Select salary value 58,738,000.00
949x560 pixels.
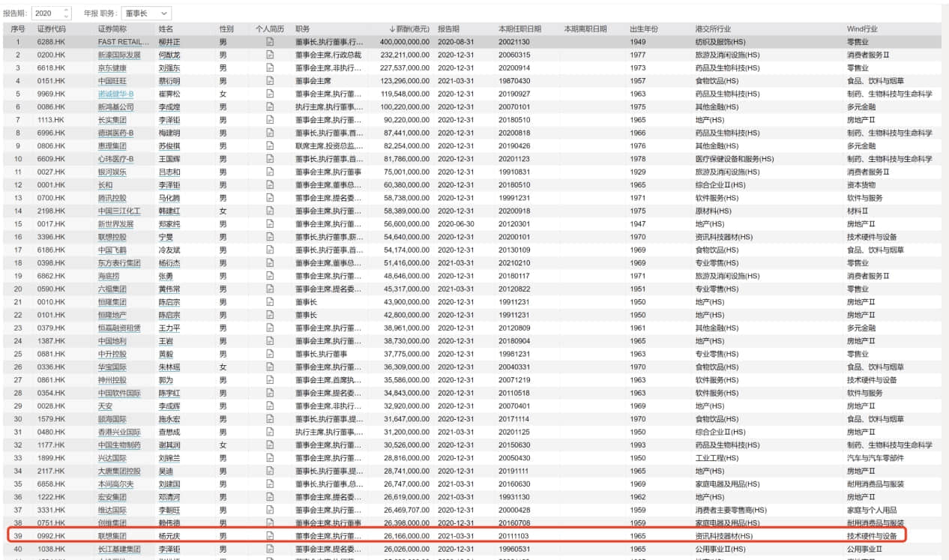click(407, 198)
